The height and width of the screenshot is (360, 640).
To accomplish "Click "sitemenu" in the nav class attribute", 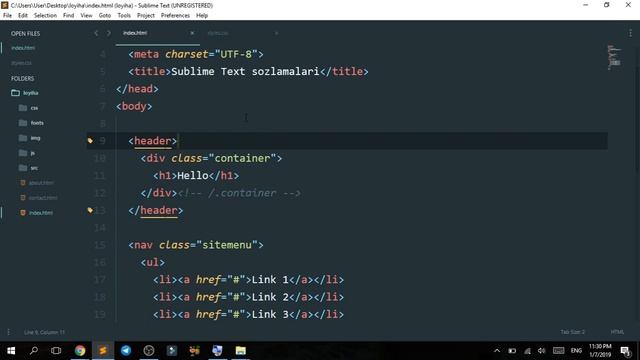I will pyautogui.click(x=227, y=245).
